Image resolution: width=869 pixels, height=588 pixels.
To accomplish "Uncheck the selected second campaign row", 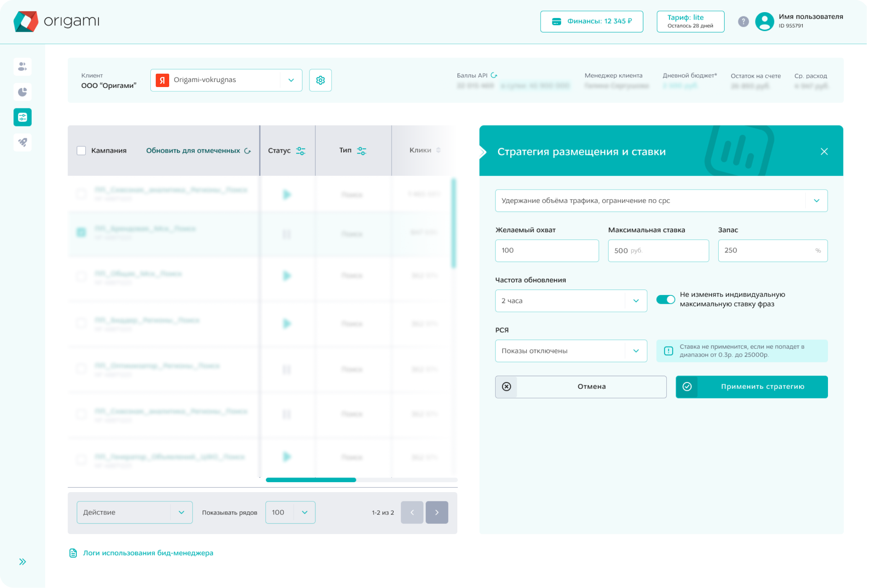I will click(81, 232).
